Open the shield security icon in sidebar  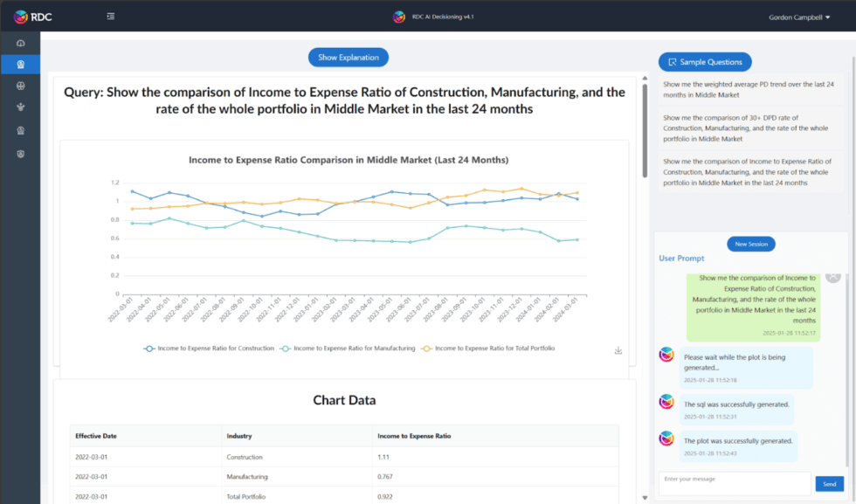[x=20, y=153]
